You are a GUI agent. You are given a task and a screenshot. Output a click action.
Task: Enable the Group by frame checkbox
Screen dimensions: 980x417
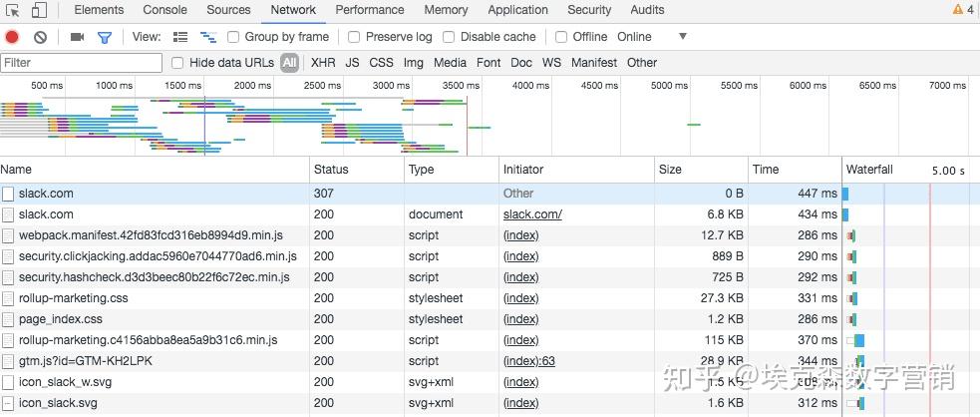click(x=233, y=37)
